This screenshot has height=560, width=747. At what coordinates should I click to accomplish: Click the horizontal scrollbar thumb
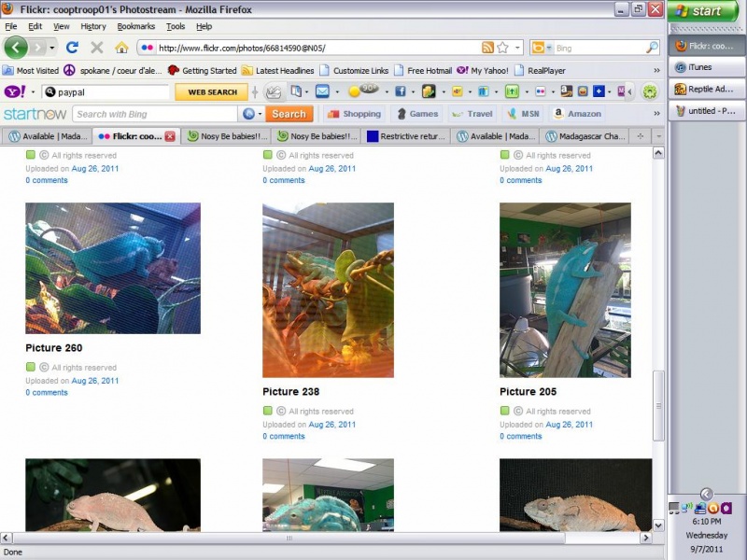(289, 538)
